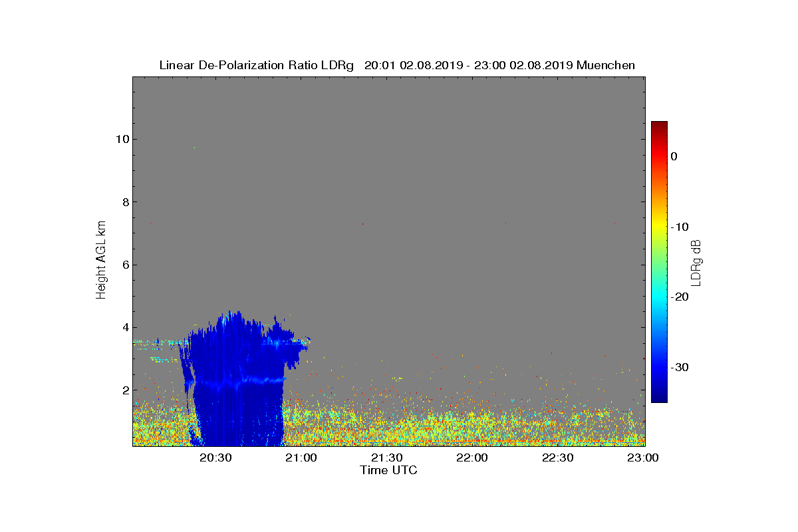The image size is (798, 532).
Task: Click the height tick label 8
Action: pos(124,202)
